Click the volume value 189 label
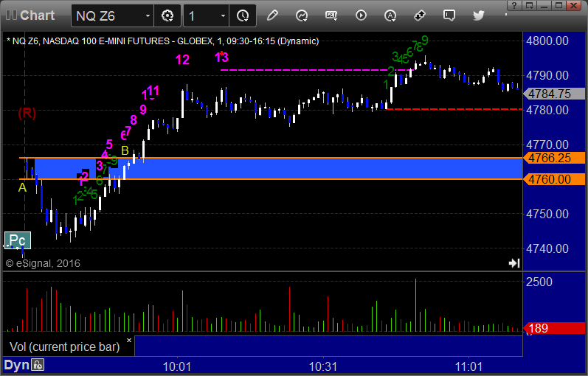This screenshot has width=588, height=376. [x=554, y=328]
